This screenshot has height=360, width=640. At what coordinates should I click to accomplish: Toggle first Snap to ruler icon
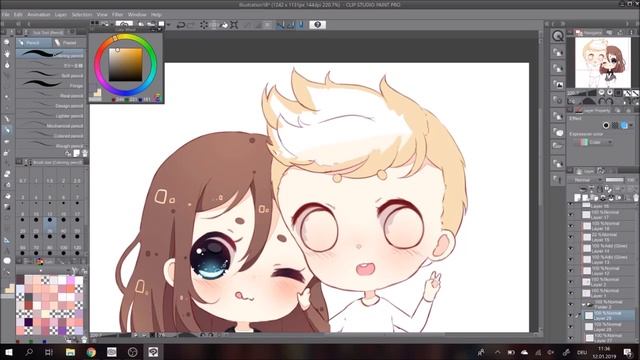click(x=280, y=25)
